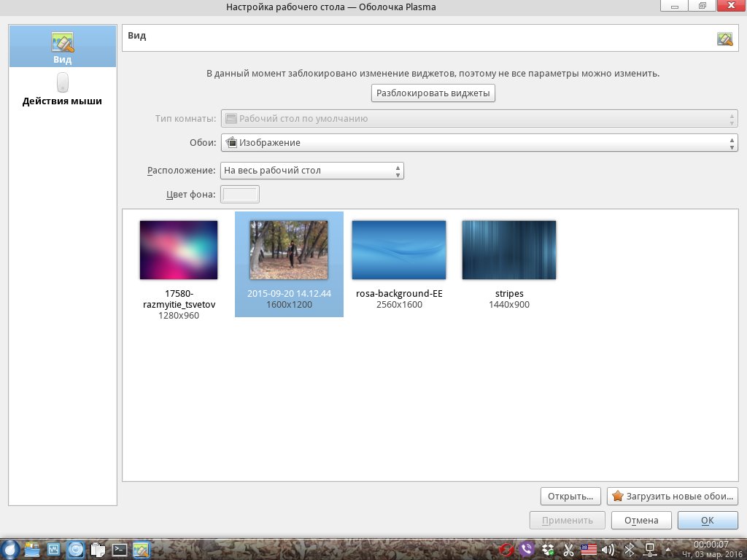
Task: Expand the Обои wallpaper type dropdown
Action: point(479,143)
